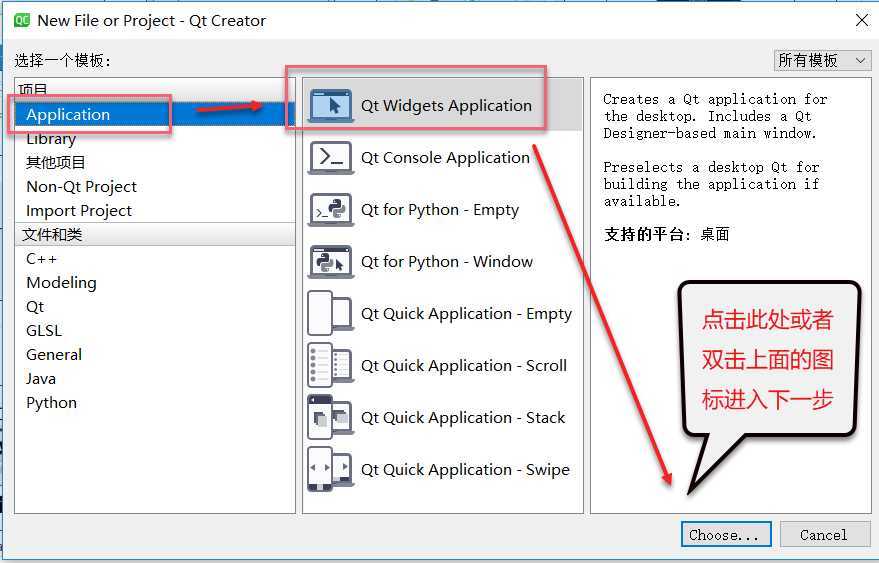Image resolution: width=879 pixels, height=563 pixels.
Task: Select the General category
Action: [155, 355]
